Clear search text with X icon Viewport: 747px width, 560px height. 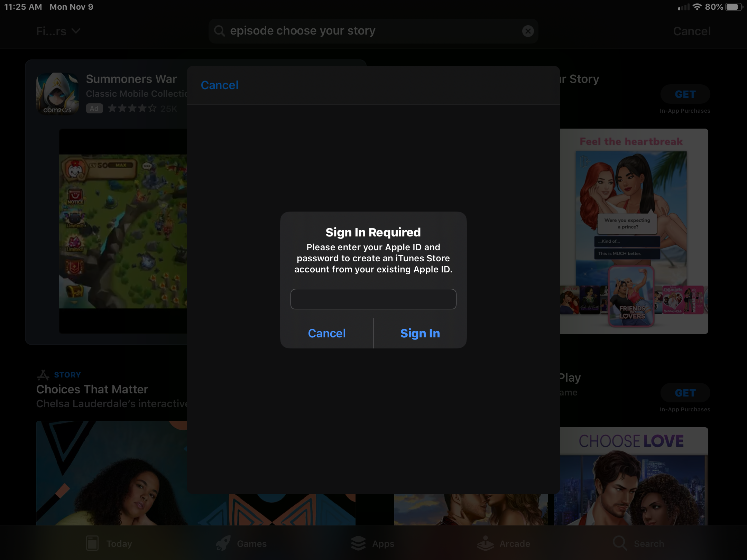pos(528,31)
